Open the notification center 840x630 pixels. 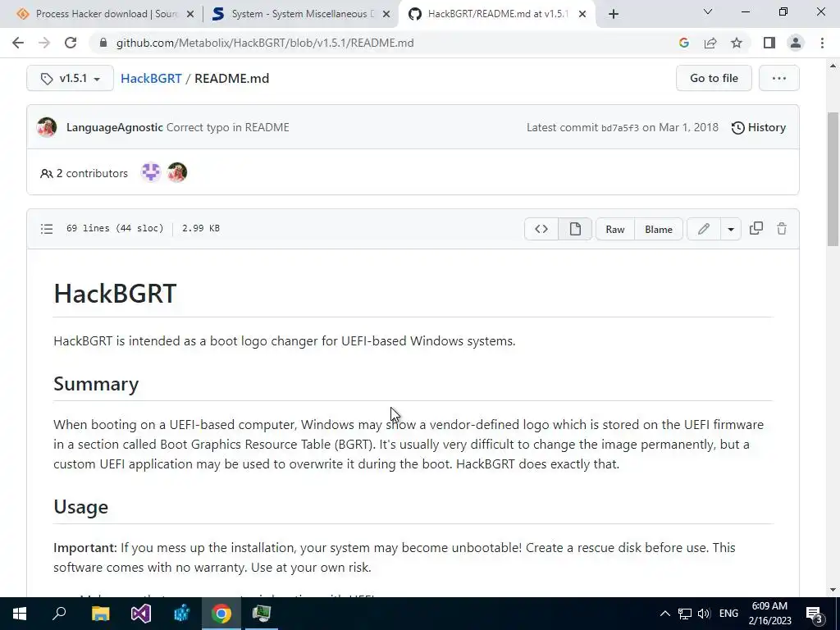(x=815, y=614)
